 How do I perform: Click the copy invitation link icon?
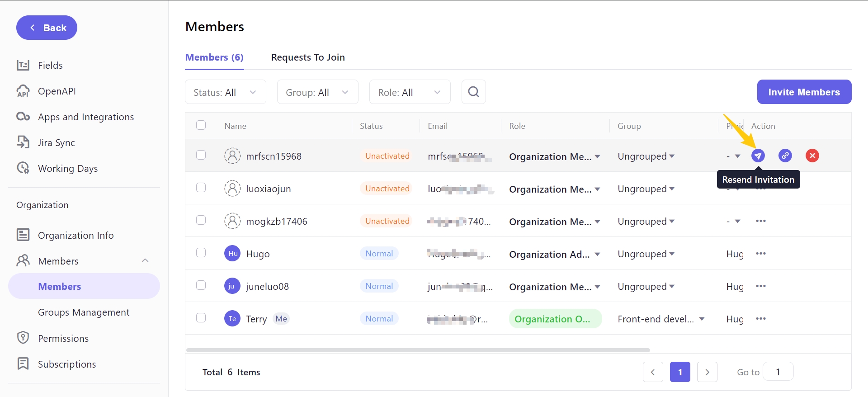[x=785, y=156]
